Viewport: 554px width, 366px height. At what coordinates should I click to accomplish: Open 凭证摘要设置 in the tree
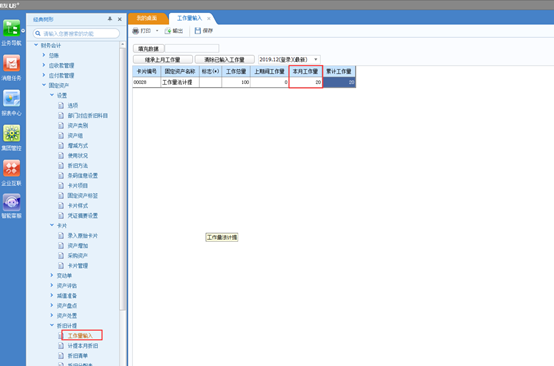(83, 216)
